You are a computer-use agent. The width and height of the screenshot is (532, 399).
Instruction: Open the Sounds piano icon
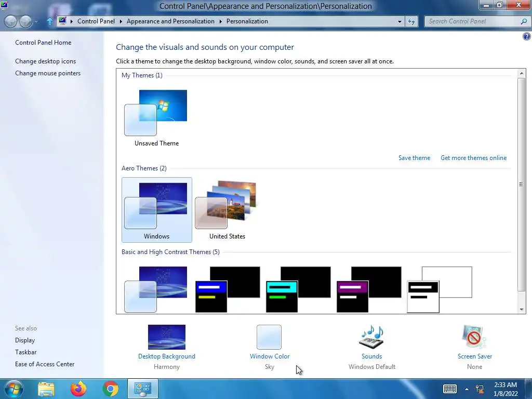pos(371,337)
